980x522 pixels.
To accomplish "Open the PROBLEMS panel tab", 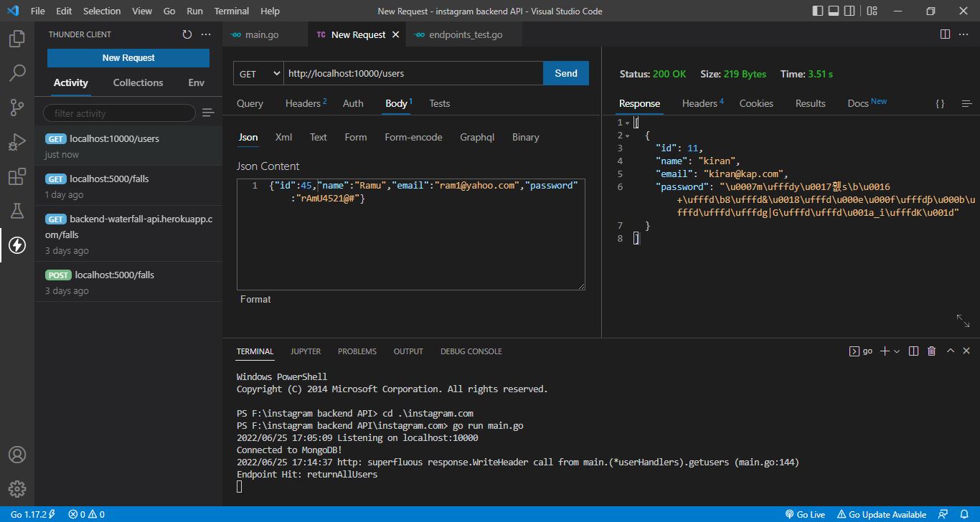I will pos(357,351).
